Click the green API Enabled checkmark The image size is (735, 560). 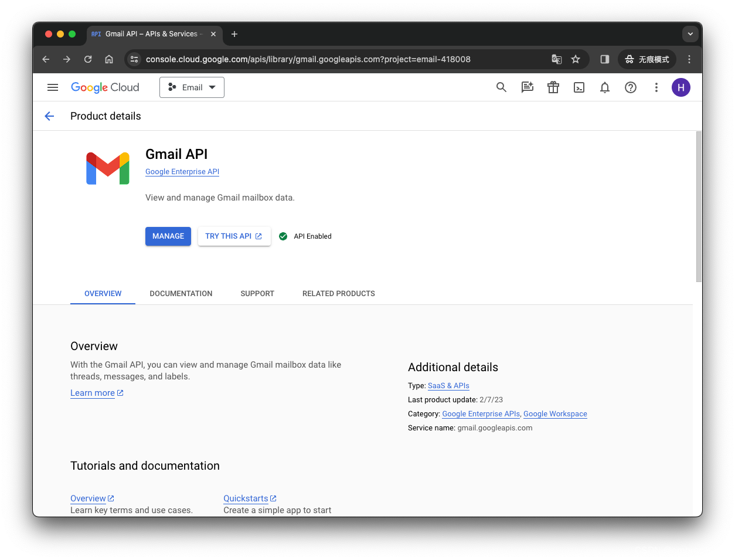click(283, 236)
